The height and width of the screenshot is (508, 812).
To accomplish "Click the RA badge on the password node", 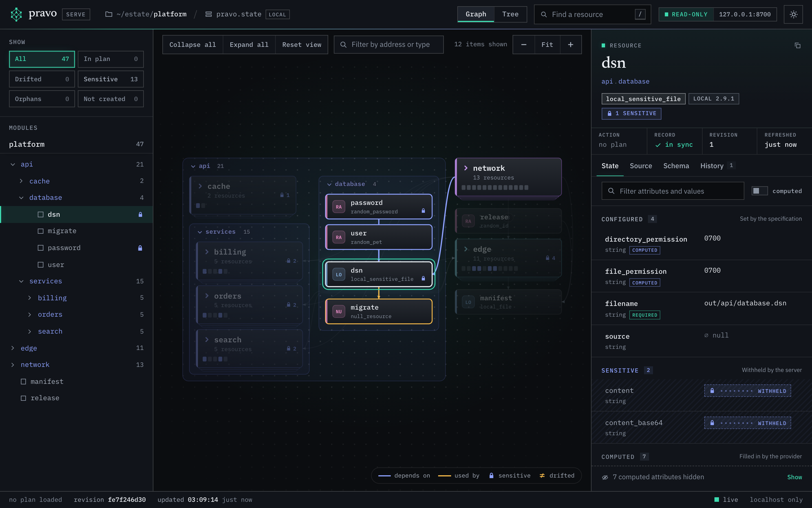I will 339,207.
